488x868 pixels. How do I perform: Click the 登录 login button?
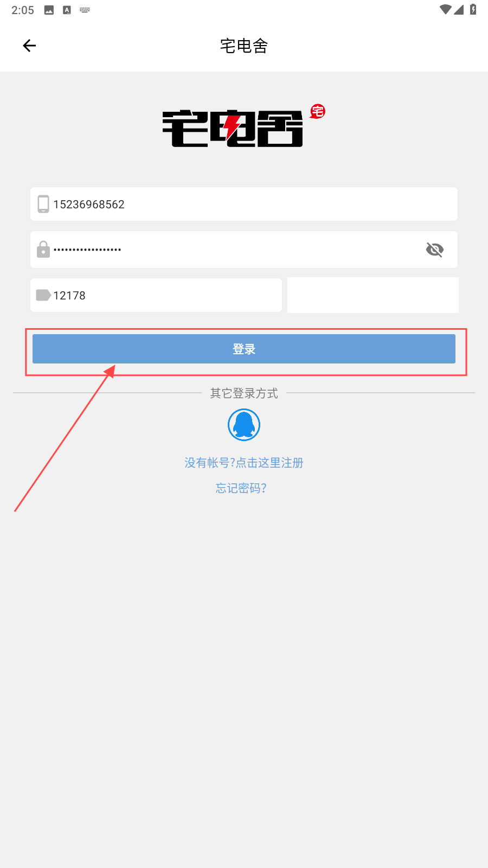pyautogui.click(x=244, y=349)
